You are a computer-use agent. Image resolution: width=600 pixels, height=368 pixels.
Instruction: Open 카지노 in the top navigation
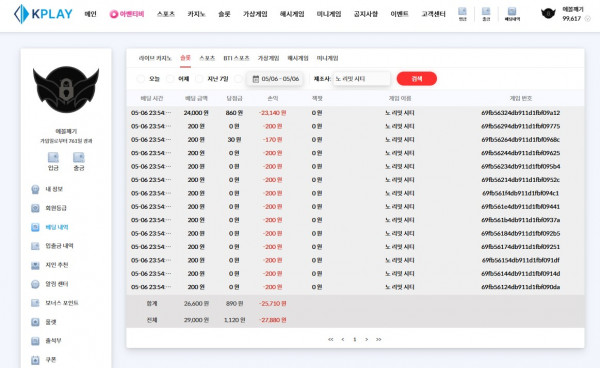pos(196,14)
